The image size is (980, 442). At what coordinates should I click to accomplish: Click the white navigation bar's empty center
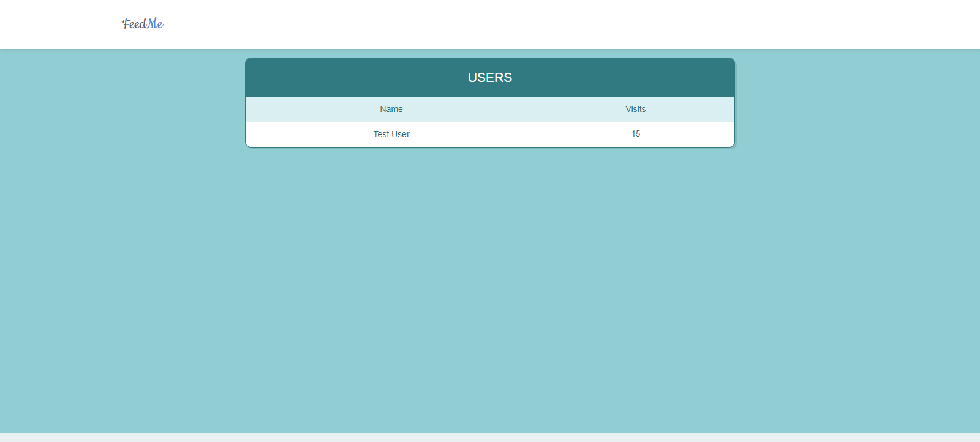pos(490,24)
